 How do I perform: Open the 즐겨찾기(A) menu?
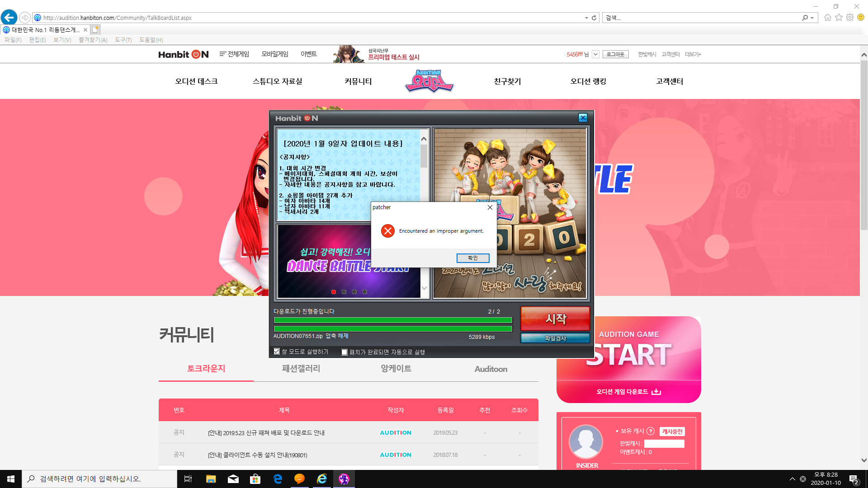point(93,40)
